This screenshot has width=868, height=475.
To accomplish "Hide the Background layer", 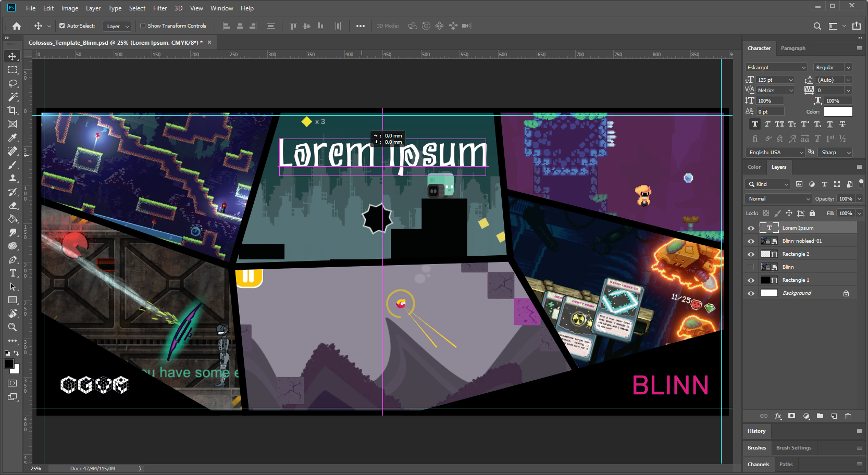I will point(751,293).
